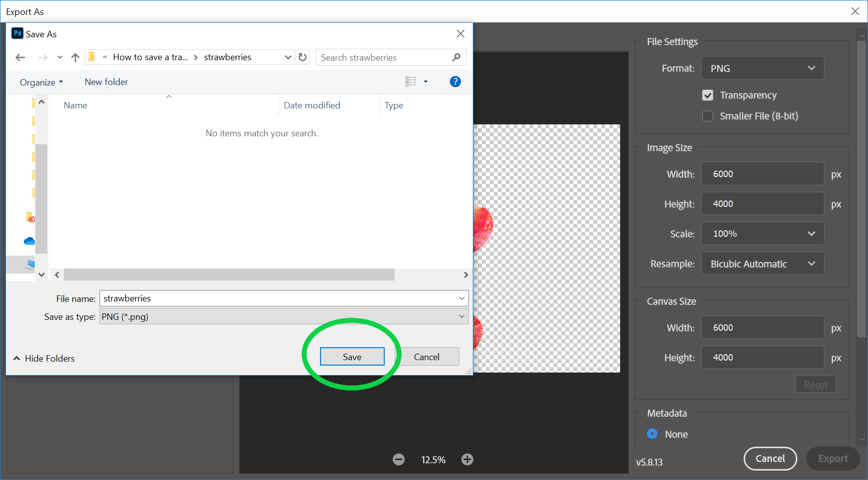Expand the File name history dropdown
This screenshot has width=868, height=480.
tap(462, 298)
